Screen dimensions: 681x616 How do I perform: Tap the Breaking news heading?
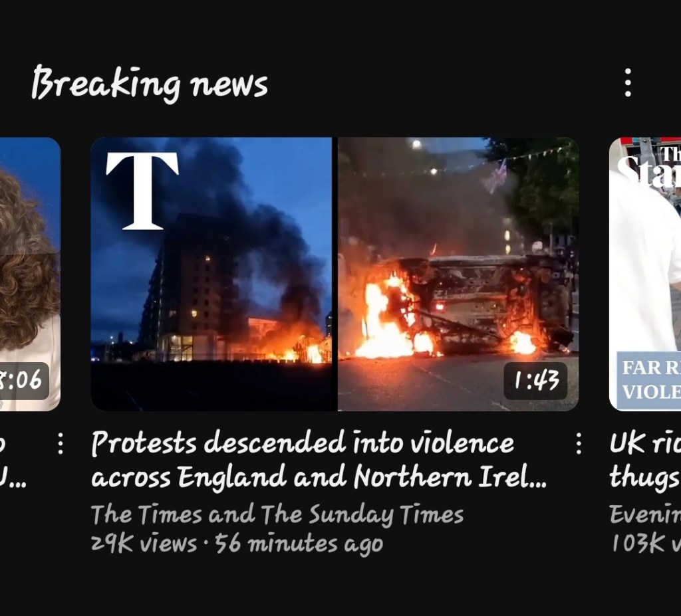(150, 84)
